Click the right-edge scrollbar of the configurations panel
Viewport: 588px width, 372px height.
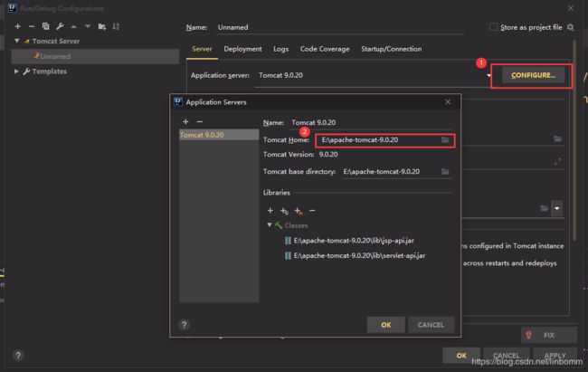[x=574, y=138]
